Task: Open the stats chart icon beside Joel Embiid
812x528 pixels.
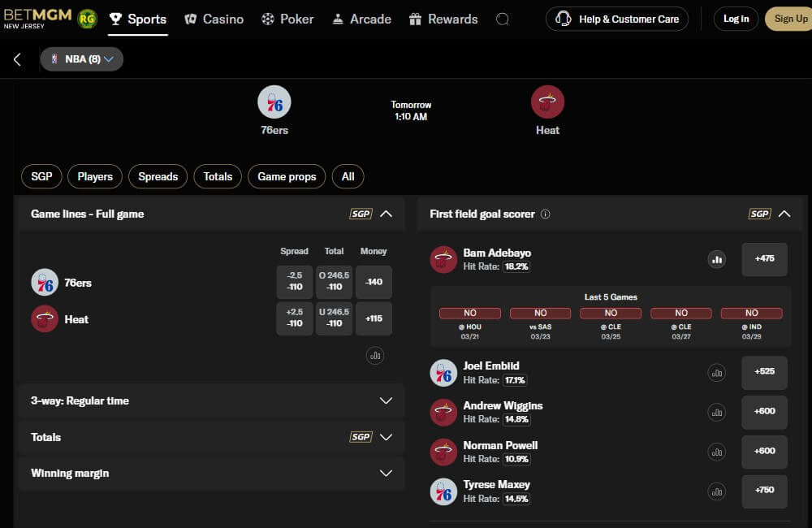Action: click(x=717, y=372)
